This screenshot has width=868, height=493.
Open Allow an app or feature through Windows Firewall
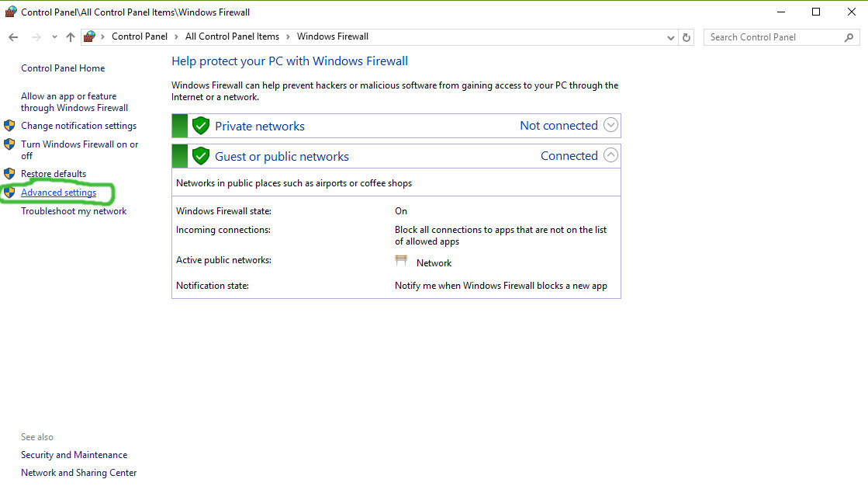tap(74, 102)
